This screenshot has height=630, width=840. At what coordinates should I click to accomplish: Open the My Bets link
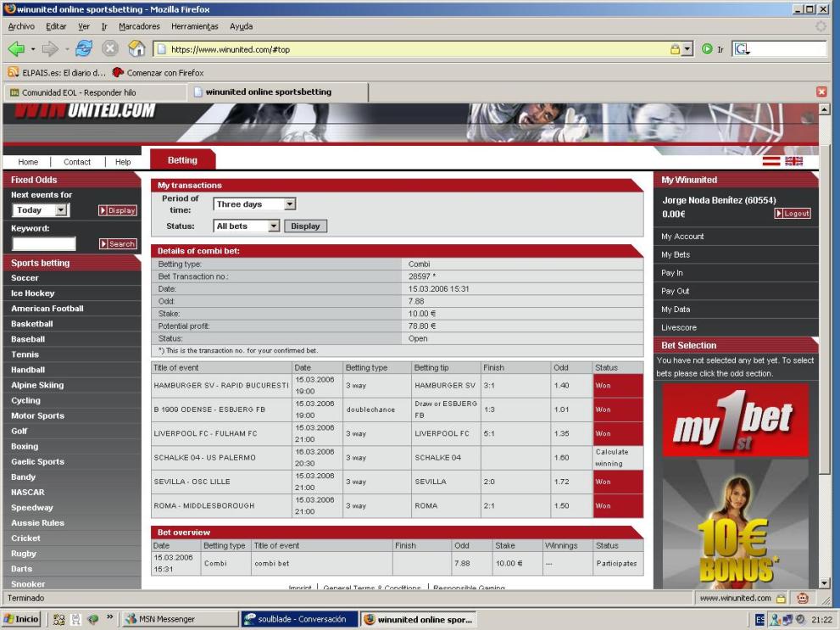coord(675,254)
